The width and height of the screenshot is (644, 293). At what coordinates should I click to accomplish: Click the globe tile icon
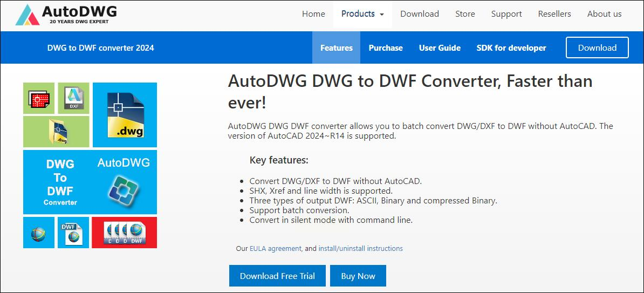(x=39, y=233)
